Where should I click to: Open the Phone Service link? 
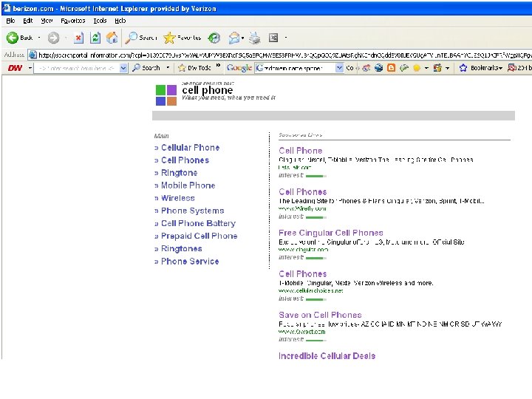[x=190, y=262]
